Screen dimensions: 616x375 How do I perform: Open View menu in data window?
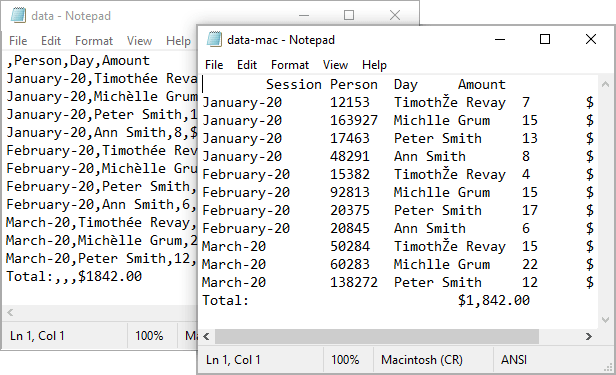coord(139,41)
